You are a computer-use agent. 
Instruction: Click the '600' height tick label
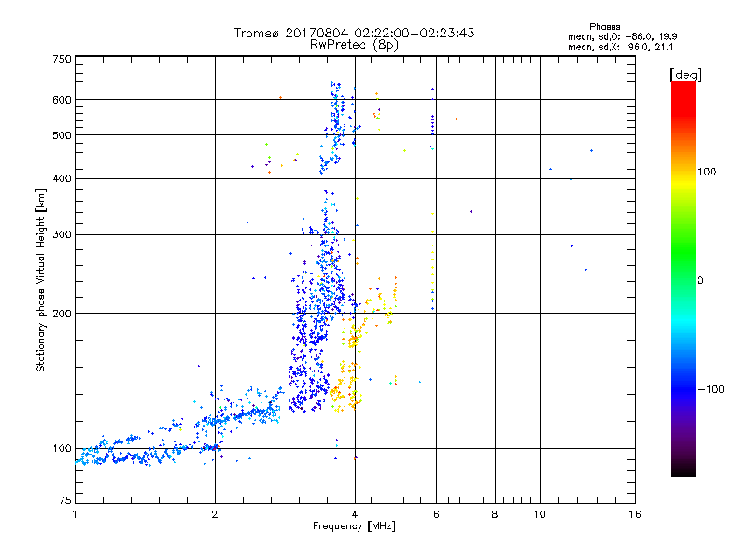pyautogui.click(x=62, y=100)
